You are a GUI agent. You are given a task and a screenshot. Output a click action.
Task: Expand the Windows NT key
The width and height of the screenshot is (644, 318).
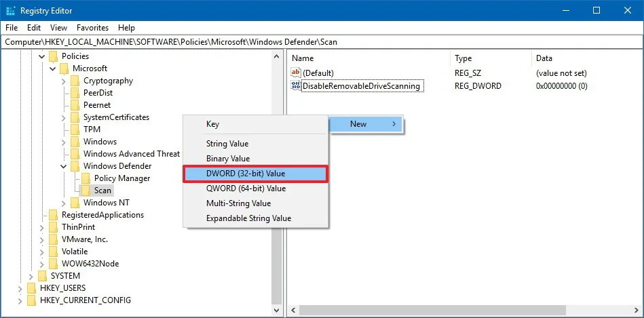click(x=63, y=203)
